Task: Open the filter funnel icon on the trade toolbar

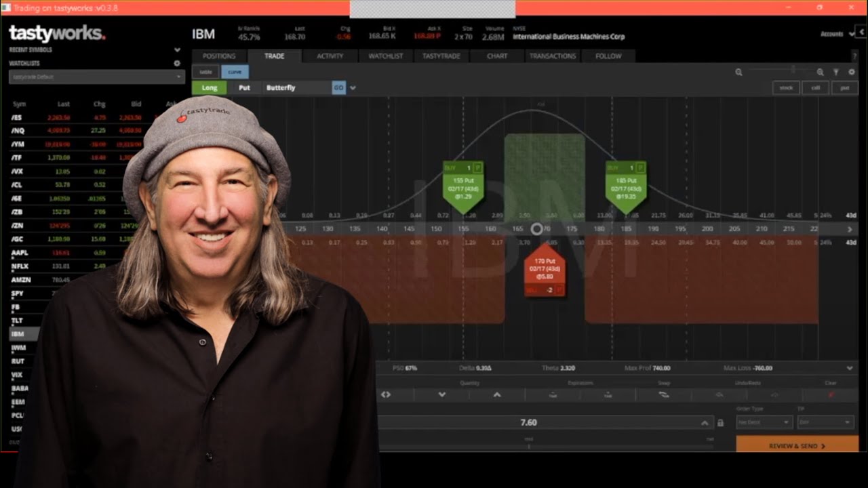Action: point(836,72)
